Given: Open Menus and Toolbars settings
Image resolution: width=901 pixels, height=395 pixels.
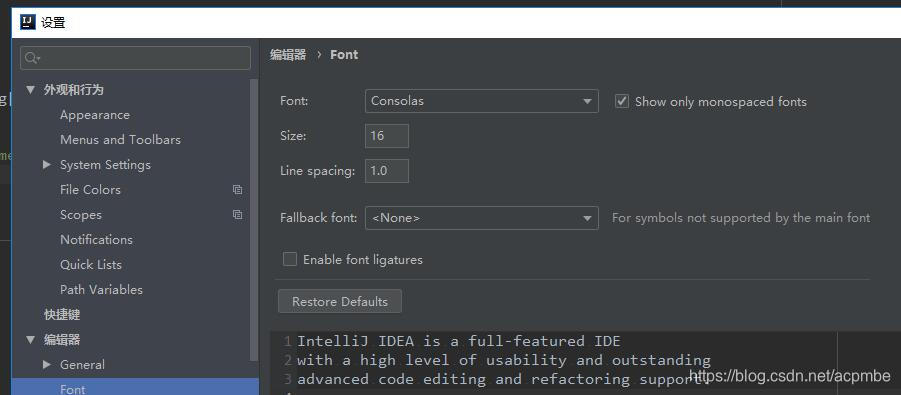Looking at the screenshot, I should [x=120, y=140].
